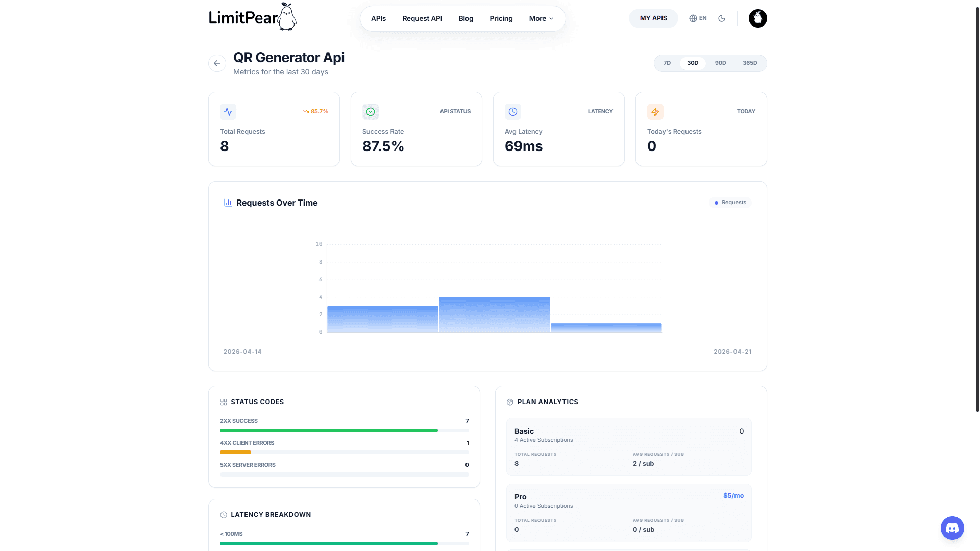The image size is (980, 551).
Task: Go to the Blog page
Action: pos(466,18)
